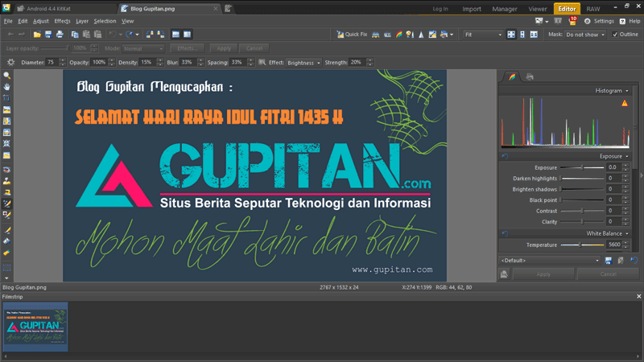
Task: Collapse the Exposure section
Action: tap(627, 156)
